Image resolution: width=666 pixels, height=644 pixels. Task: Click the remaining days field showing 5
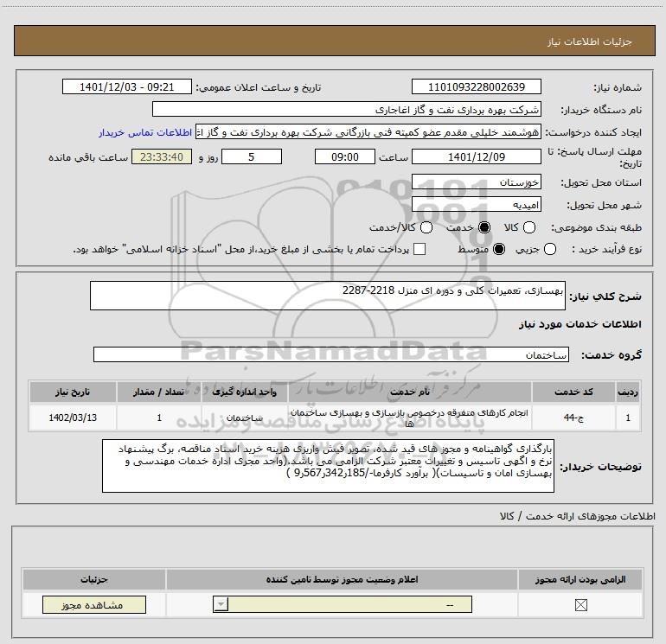tap(252, 156)
